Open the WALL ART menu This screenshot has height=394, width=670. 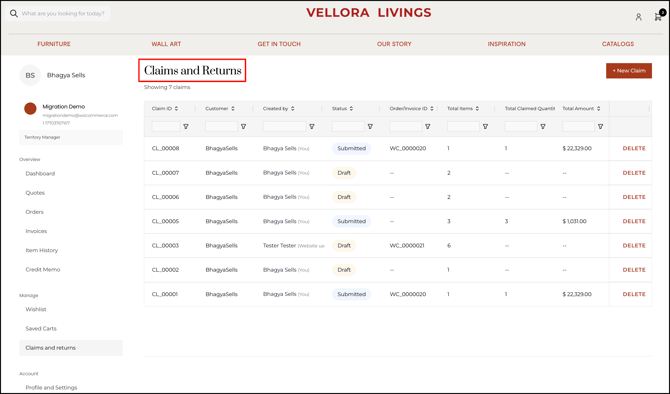166,44
